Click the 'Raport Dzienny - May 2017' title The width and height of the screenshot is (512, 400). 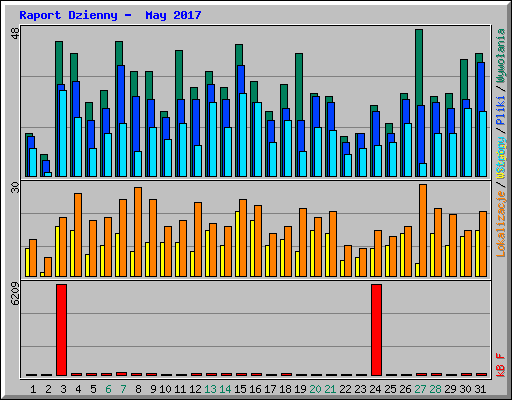point(110,15)
